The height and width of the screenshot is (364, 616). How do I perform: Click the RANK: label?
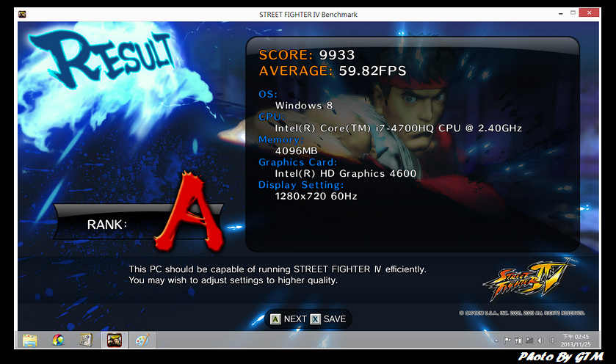107,225
